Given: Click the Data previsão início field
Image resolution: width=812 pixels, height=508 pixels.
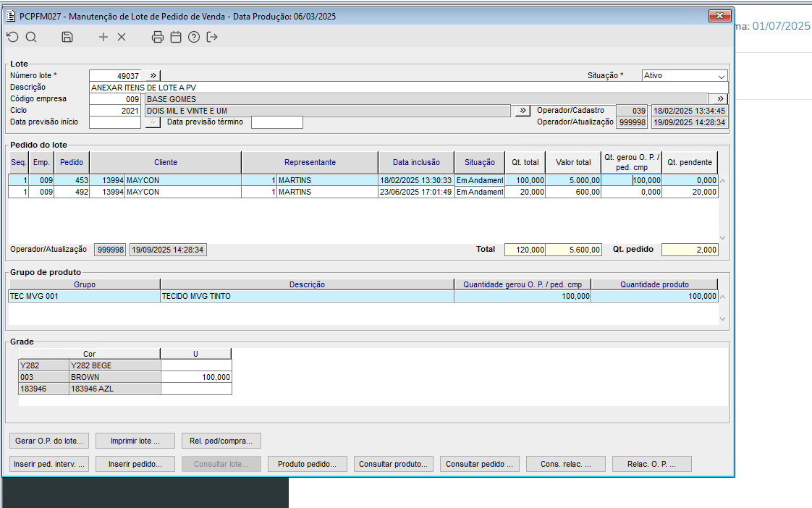Looking at the screenshot, I should (x=115, y=122).
